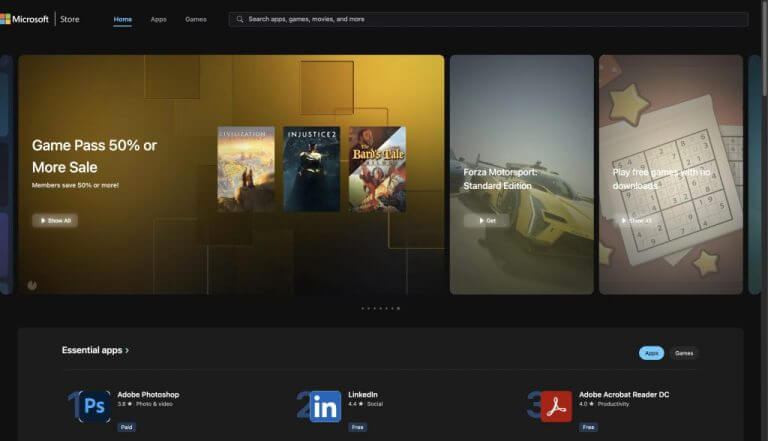768x441 pixels.
Task: Switch to the Games tab
Action: point(195,19)
